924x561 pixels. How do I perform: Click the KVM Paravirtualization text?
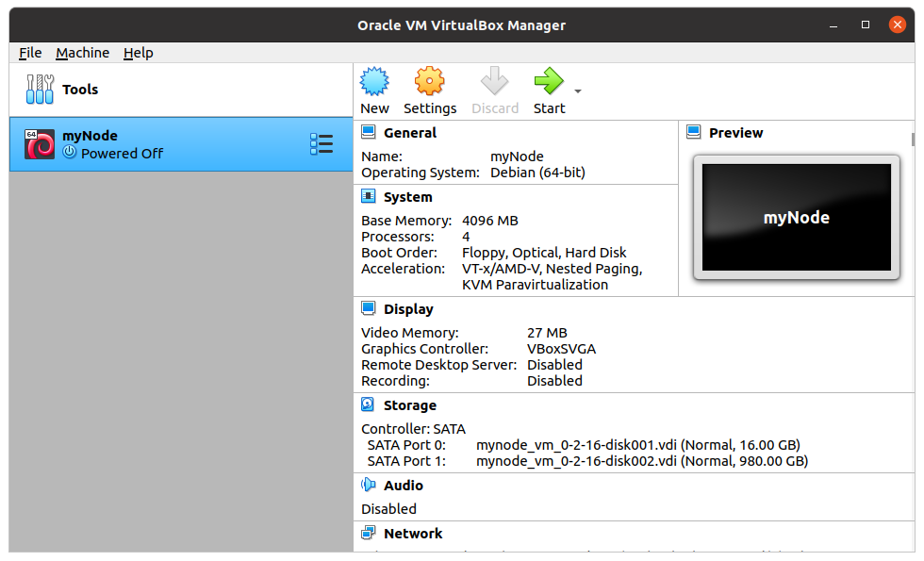536,285
